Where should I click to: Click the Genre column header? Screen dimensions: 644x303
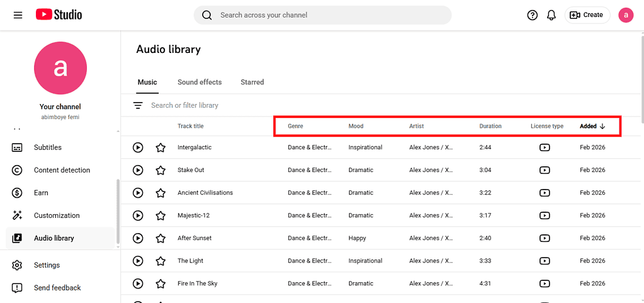[295, 126]
